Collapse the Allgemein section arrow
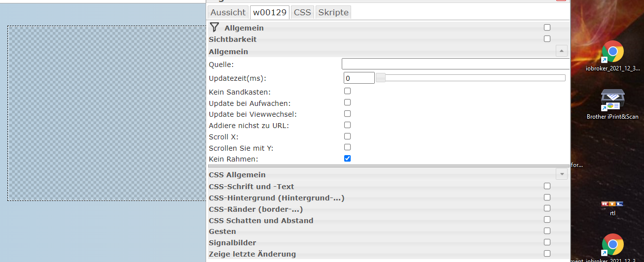This screenshot has height=262, width=644. click(561, 51)
